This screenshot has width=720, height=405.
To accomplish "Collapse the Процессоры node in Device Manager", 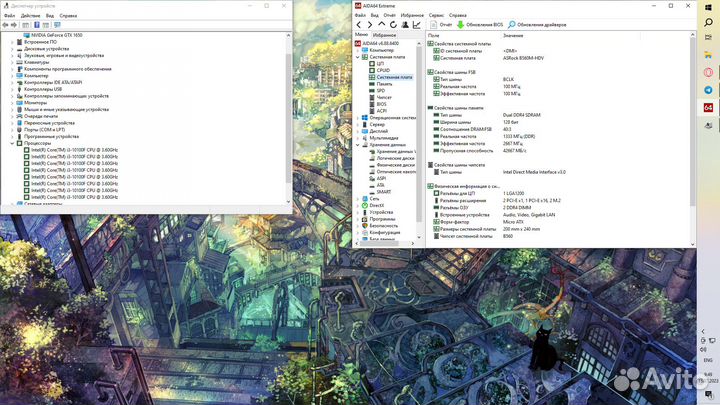I will (12, 143).
